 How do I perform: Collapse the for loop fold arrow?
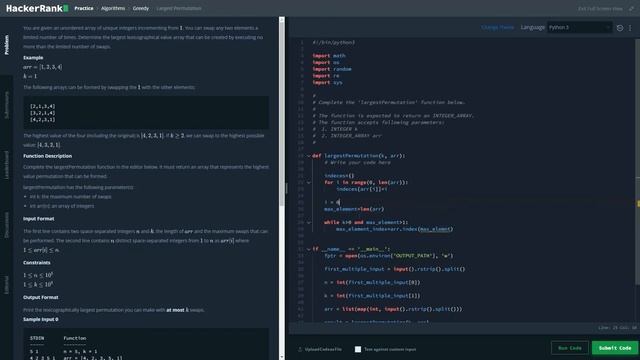pyautogui.click(x=309, y=182)
